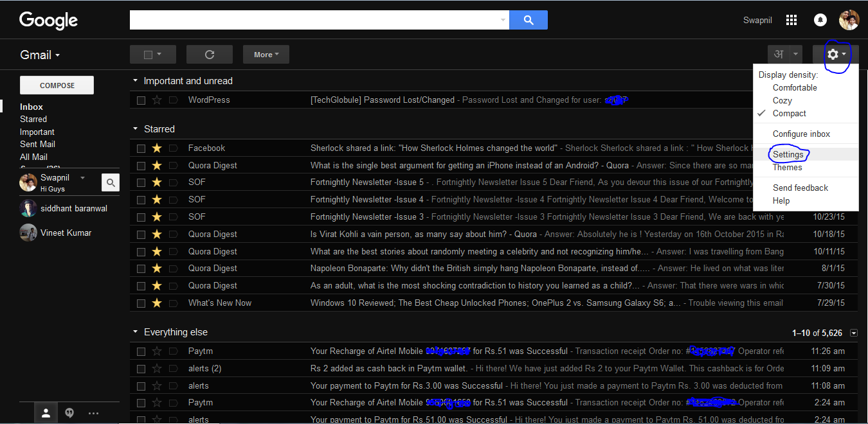Open the select-all dropdown arrow
Viewport: 868px width, 424px height.
pos(159,55)
